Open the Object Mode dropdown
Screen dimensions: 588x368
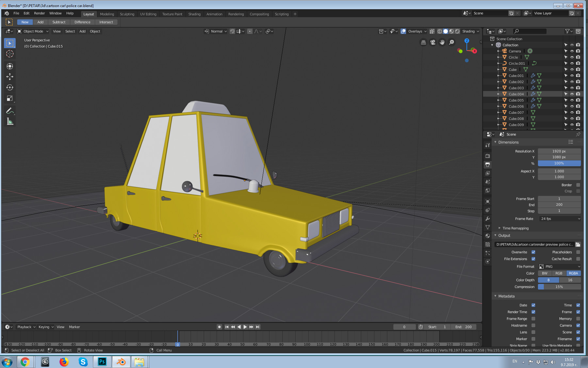pos(33,31)
